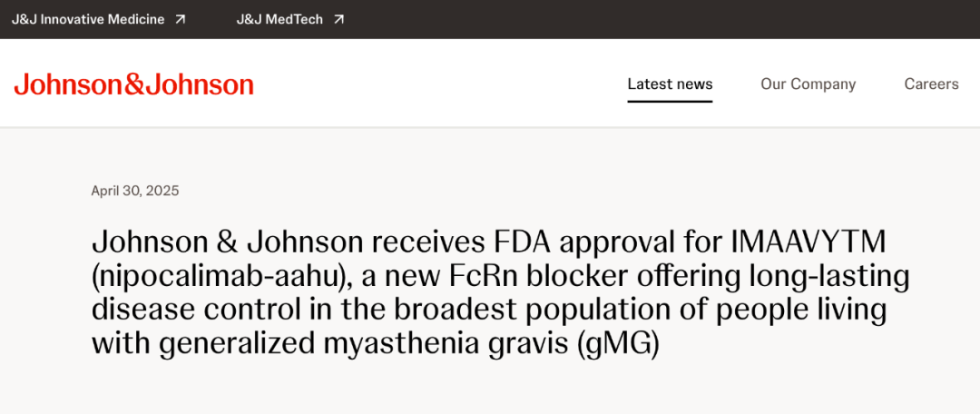Click the (gMG) abbreviation ending the headline

[x=618, y=346]
